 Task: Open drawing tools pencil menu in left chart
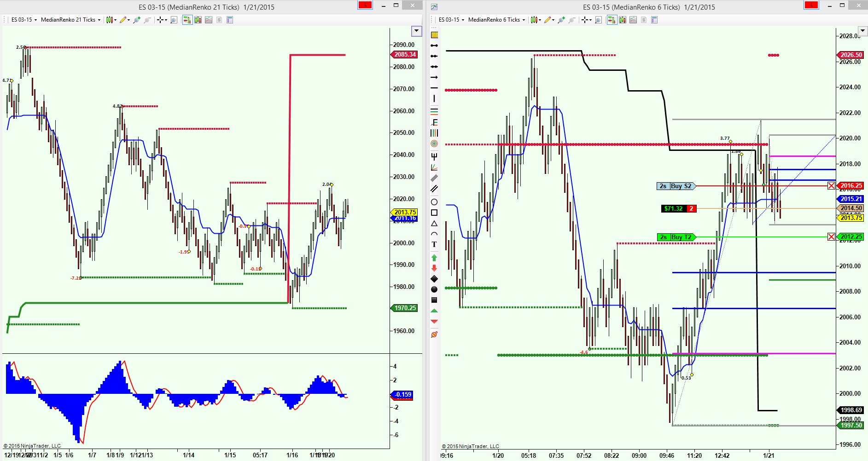coord(124,20)
